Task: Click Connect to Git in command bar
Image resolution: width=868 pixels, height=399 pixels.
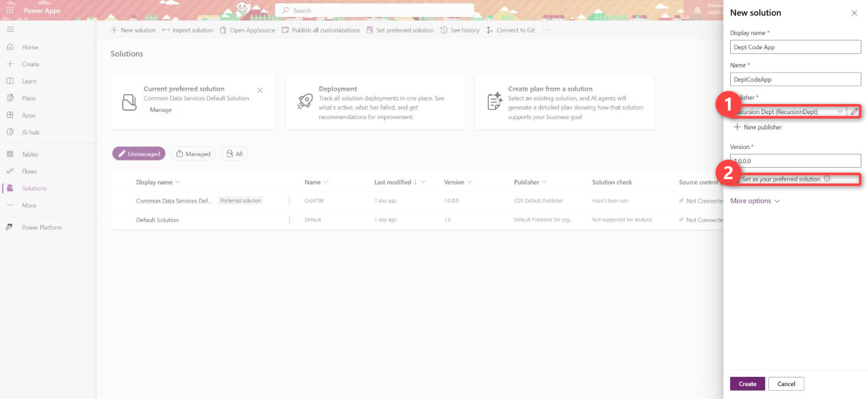Action: [x=510, y=30]
